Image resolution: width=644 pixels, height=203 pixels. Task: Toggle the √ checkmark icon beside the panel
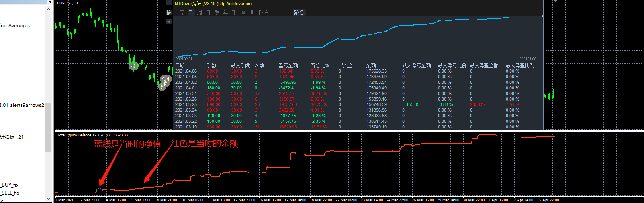click(169, 21)
